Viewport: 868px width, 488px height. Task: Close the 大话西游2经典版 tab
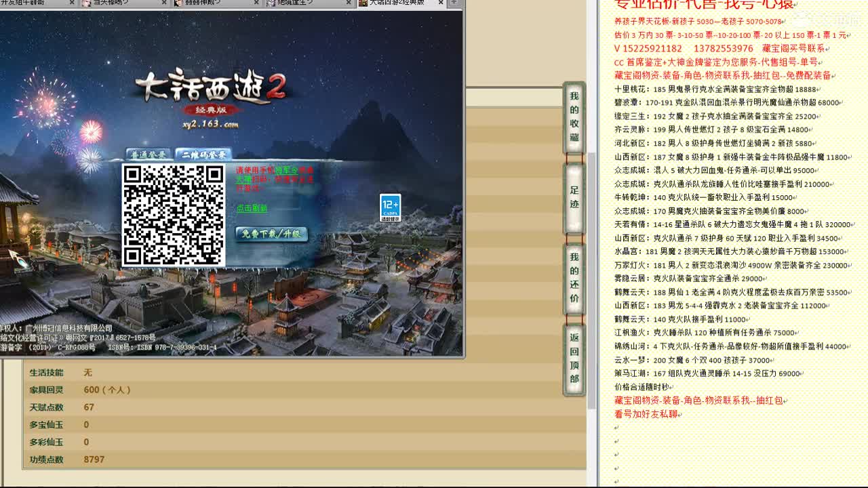(441, 3)
